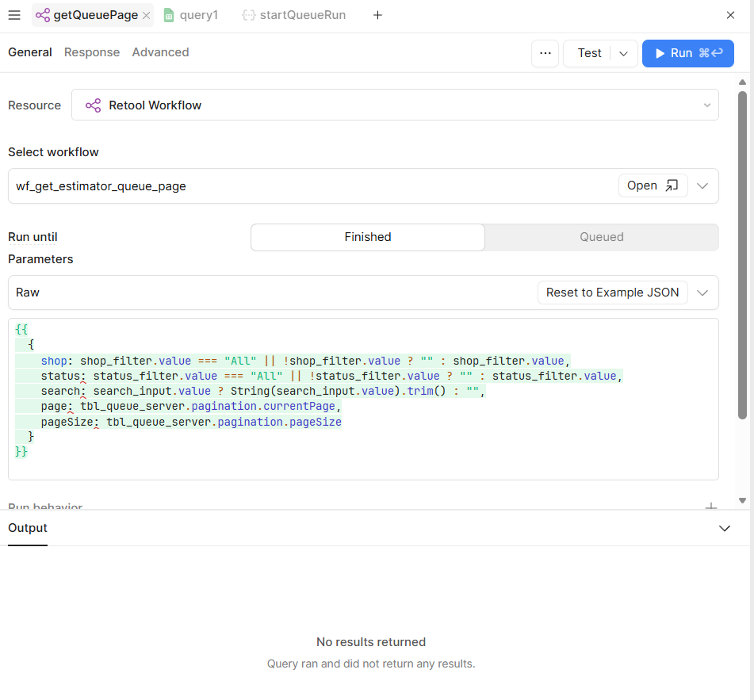
Task: Open the Advanced settings tab
Action: [x=160, y=52]
